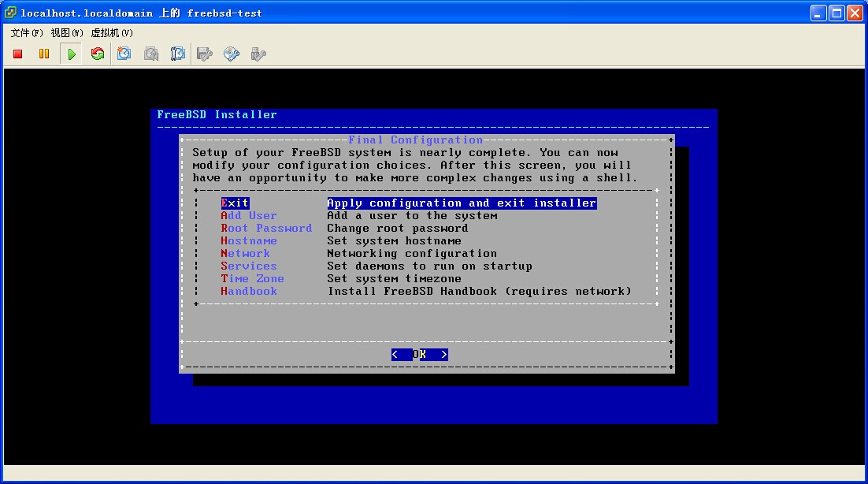Click the revert to snapshot icon

pos(151,54)
